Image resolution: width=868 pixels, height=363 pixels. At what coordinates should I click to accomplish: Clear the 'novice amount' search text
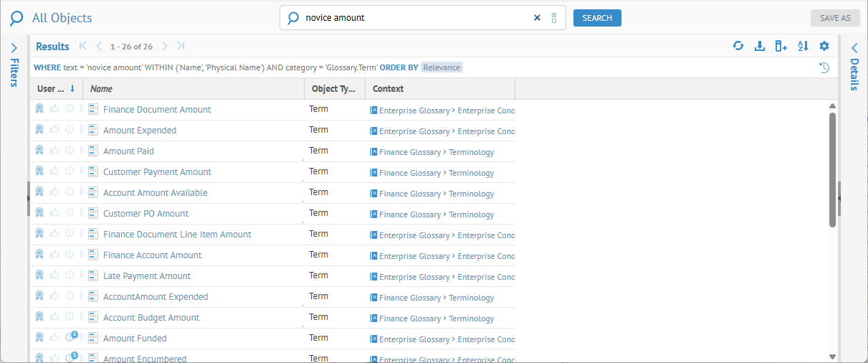[x=537, y=18]
